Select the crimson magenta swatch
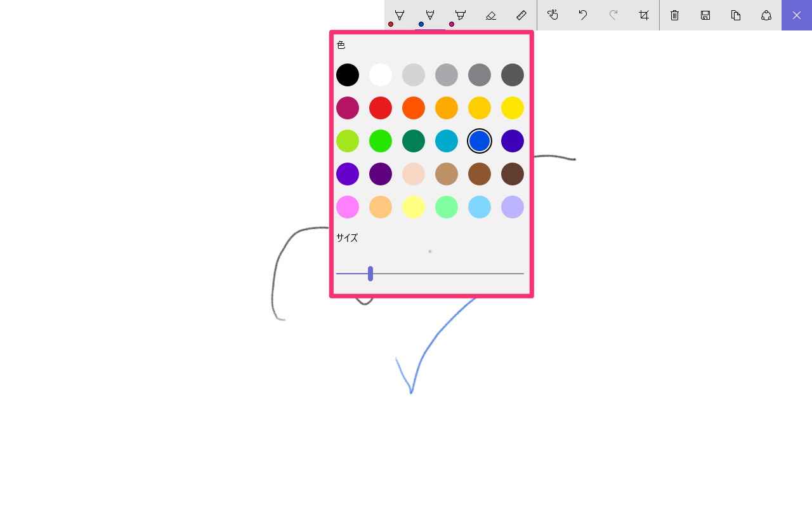The width and height of the screenshot is (812, 508). tap(348, 108)
